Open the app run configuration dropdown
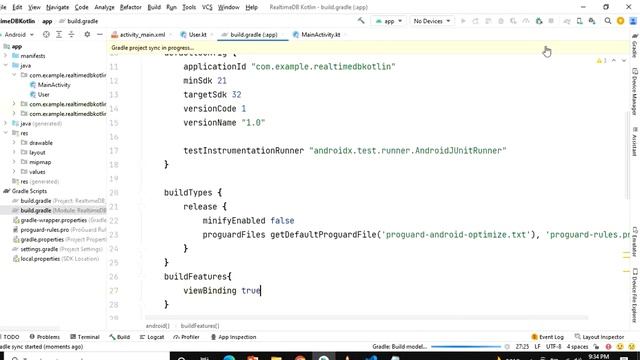 389,21
